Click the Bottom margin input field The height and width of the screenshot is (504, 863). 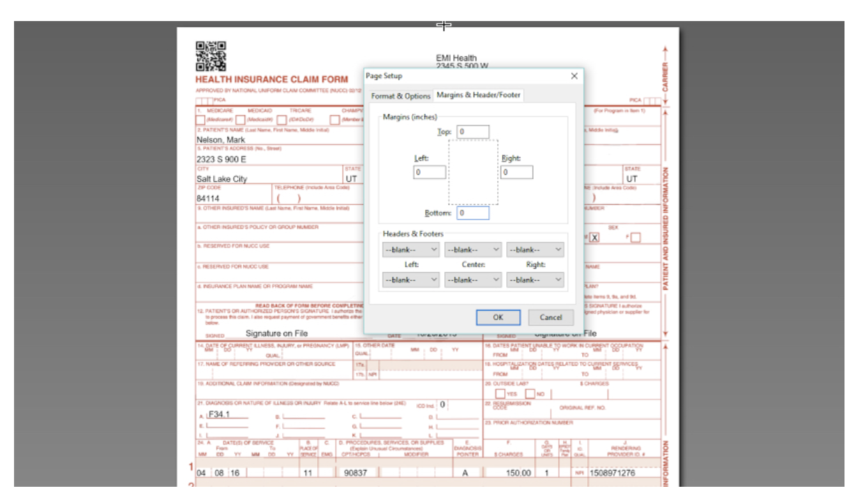(472, 212)
